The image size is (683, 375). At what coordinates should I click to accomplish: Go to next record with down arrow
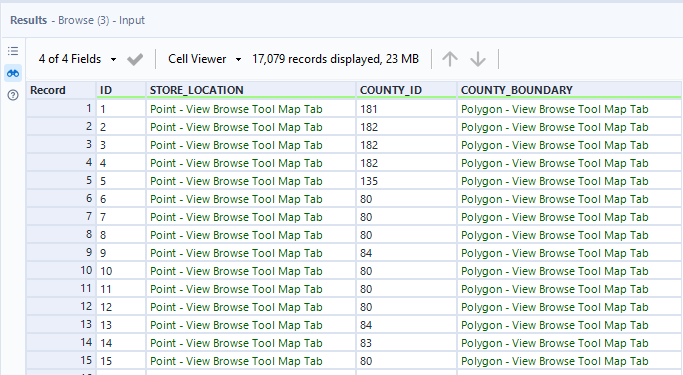pos(478,59)
